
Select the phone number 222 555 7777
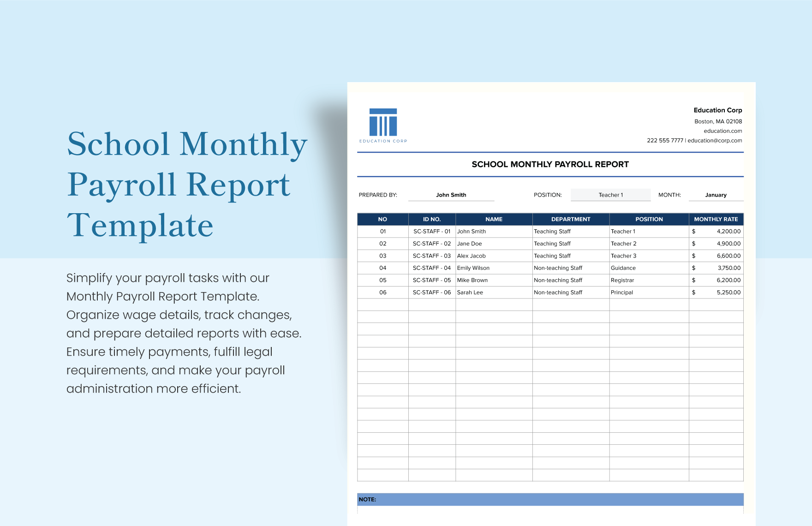[x=665, y=140]
